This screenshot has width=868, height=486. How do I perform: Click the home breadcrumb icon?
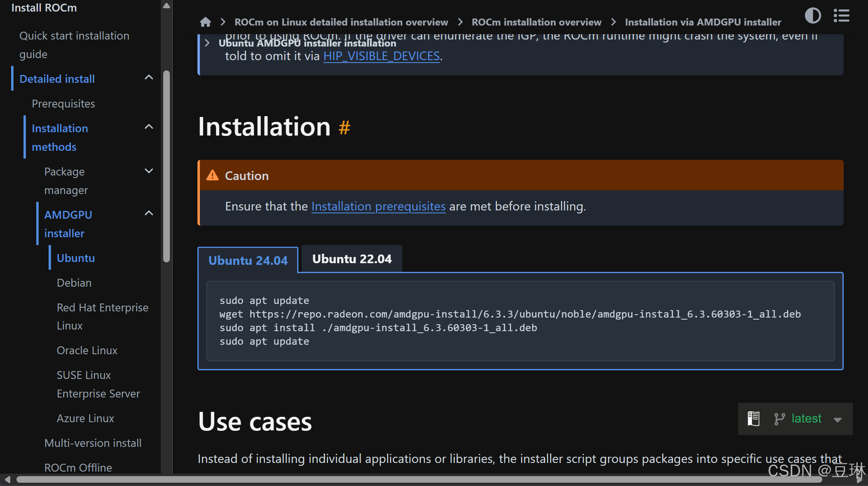(x=205, y=22)
